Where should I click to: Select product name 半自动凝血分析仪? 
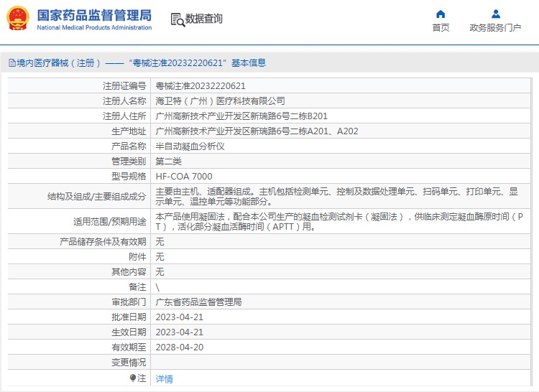(190, 146)
